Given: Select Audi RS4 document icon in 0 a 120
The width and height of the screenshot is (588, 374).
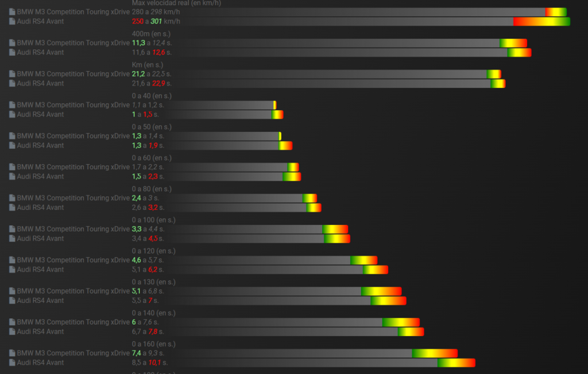Looking at the screenshot, I should (x=12, y=270).
